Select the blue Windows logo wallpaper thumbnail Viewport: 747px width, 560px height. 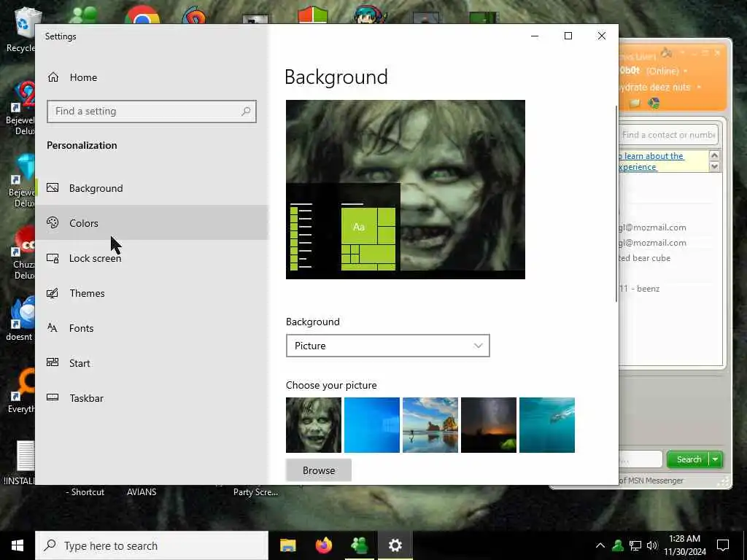tap(371, 425)
